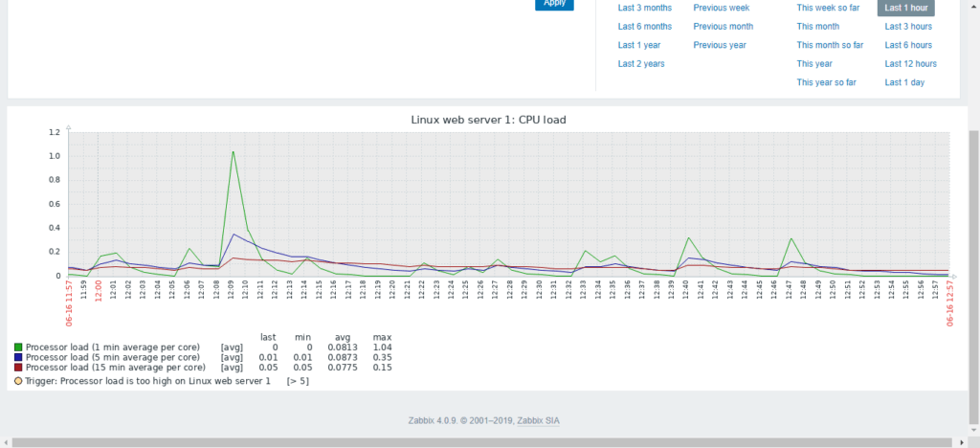Choose This week so far
Image resolution: width=980 pixels, height=448 pixels.
tap(828, 8)
